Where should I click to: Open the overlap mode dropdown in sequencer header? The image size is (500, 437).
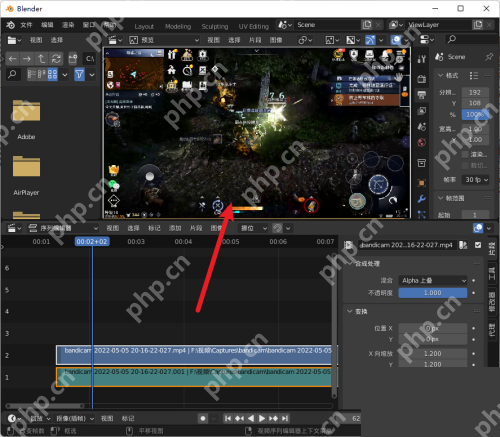click(x=254, y=228)
